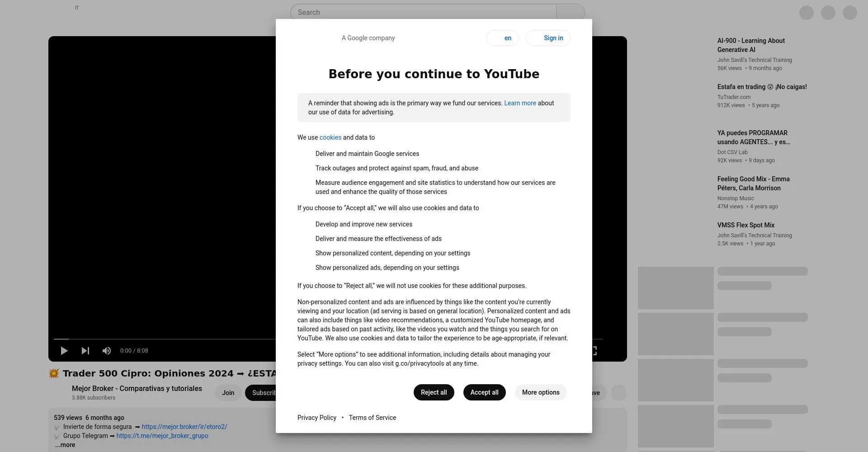Enter fullscreen mode icon
This screenshot has width=868, height=452.
(594, 351)
